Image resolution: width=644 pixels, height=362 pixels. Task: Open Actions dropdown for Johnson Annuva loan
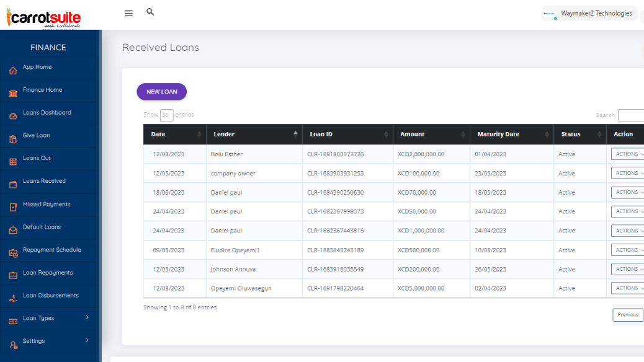[627, 270]
